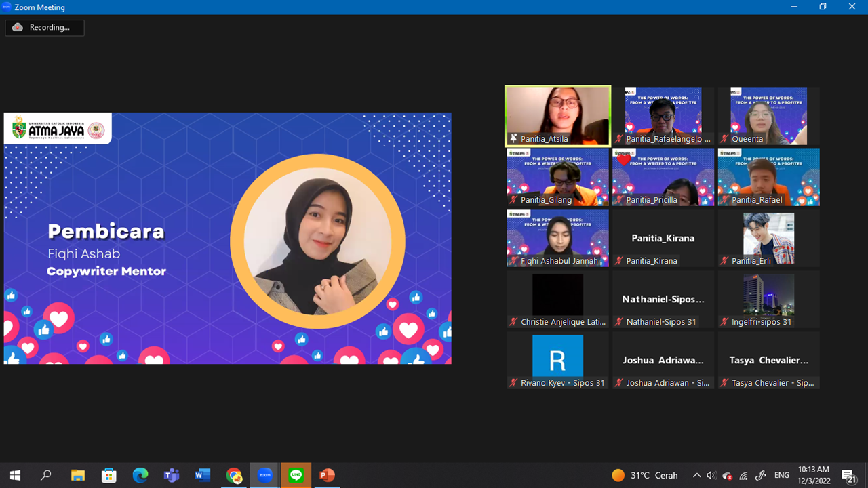Select Rivano Kyev's participant tile with R avatar
Screen dimensions: 868x488
557,360
